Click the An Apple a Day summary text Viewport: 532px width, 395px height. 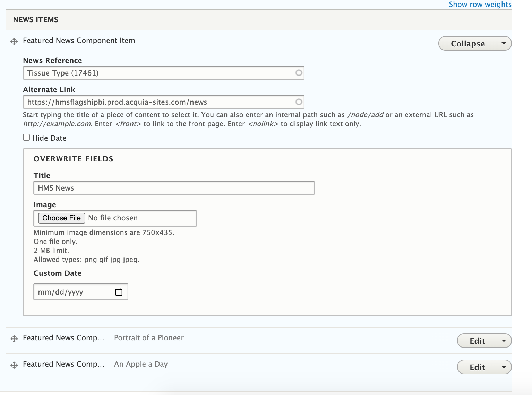pos(141,364)
